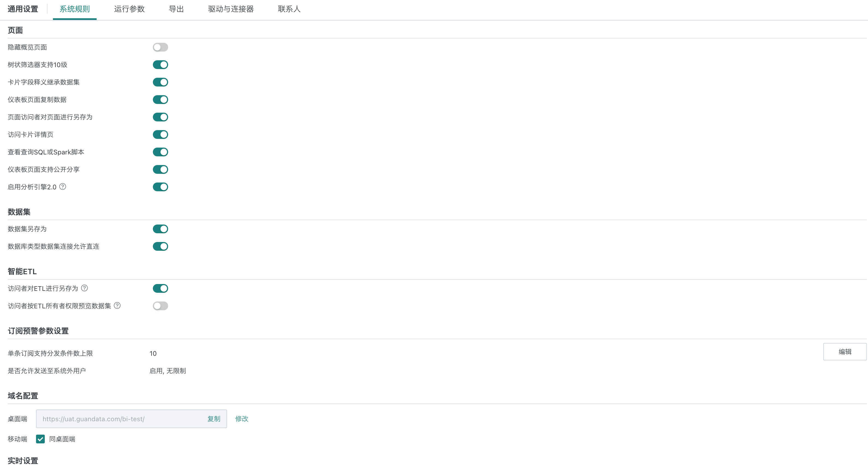Uncheck the 同桌面端 checkbox
Image resolution: width=868 pixels, height=466 pixels.
(40, 439)
